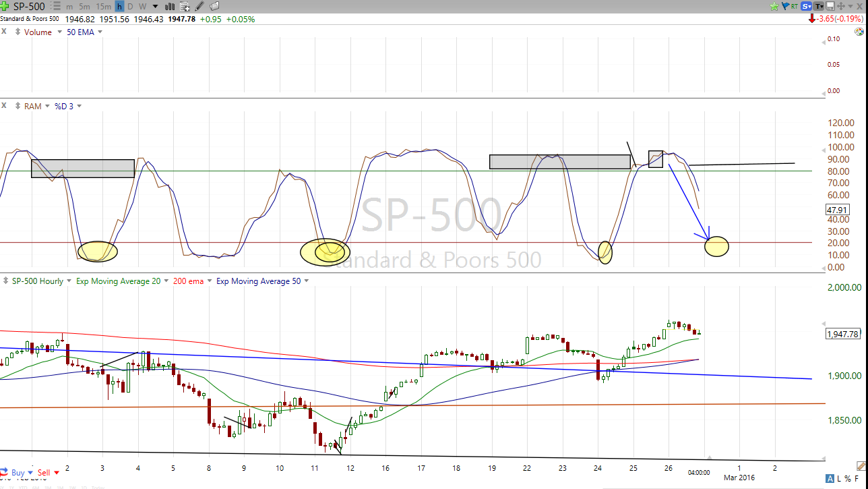
Task: Click the green plus add symbol icon
Action: click(5, 6)
